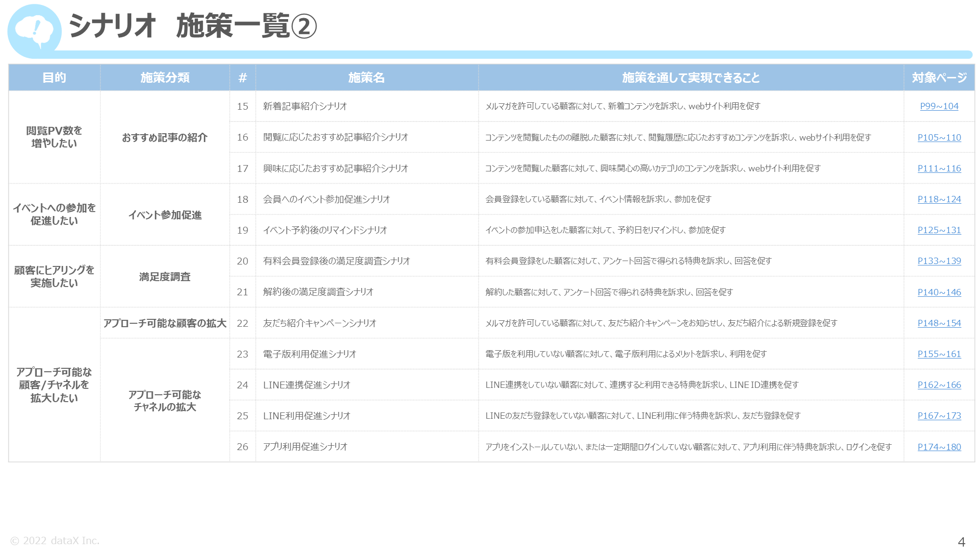Select 満足度調査 category cell
This screenshot has width=980, height=551.
tap(165, 277)
